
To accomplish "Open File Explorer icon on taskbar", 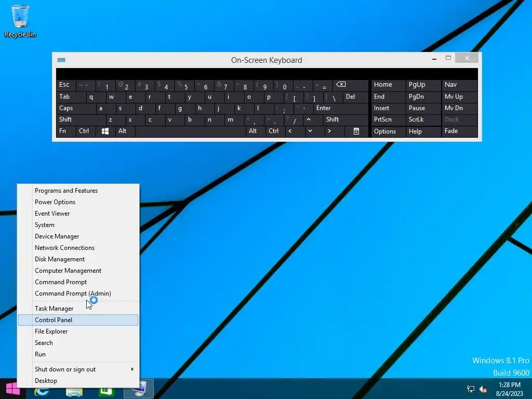I will [74, 392].
